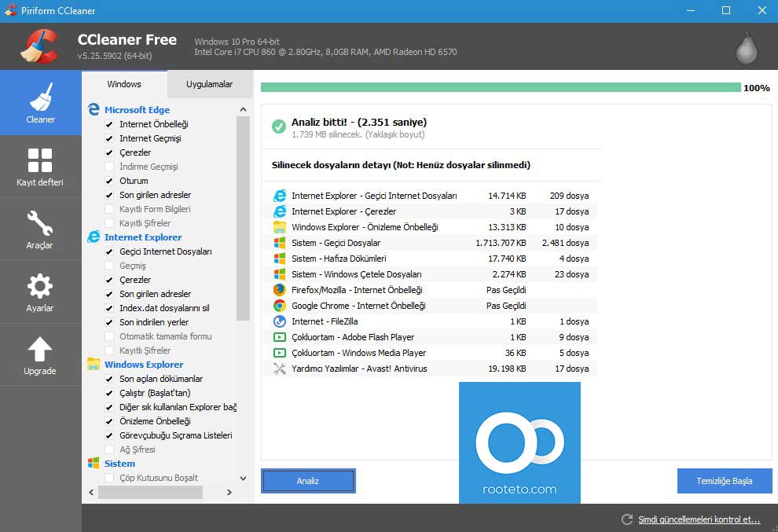Toggle Edge Oturum checkbox
This screenshot has height=532, width=778.
[x=109, y=181]
